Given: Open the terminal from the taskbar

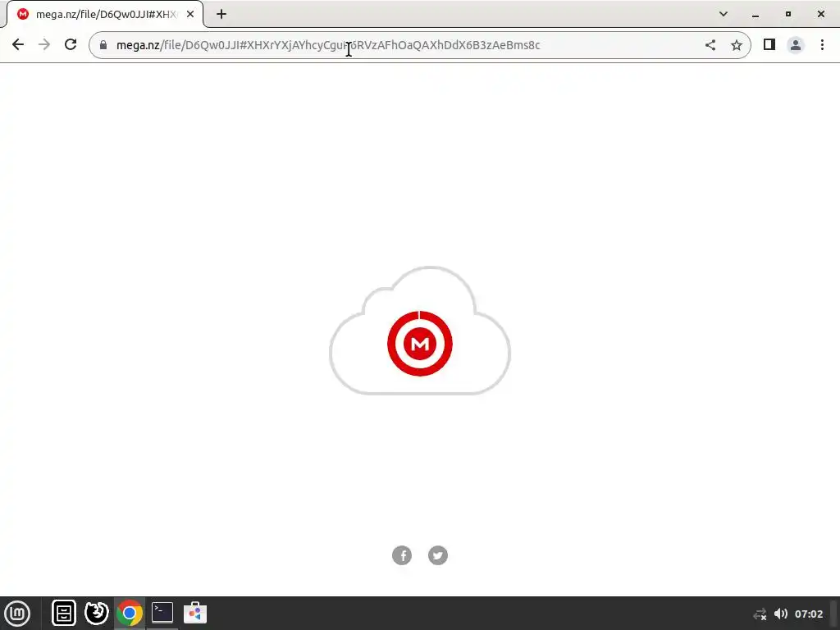Looking at the screenshot, I should (162, 612).
